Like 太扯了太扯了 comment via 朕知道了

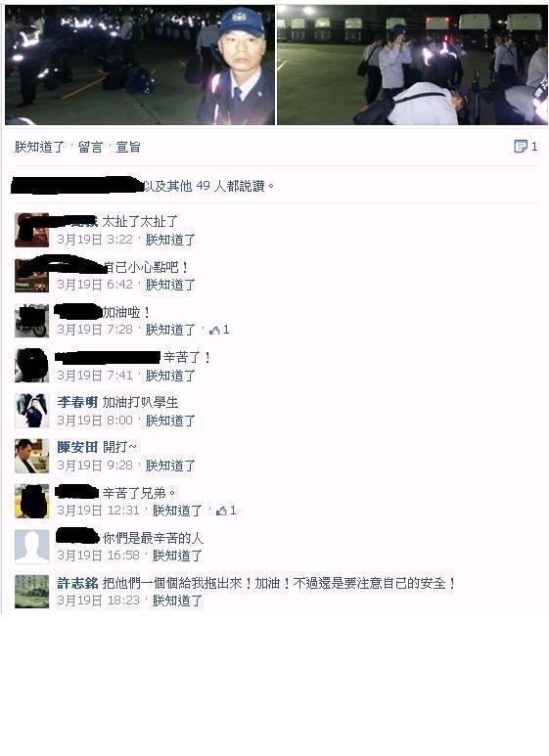coord(170,240)
